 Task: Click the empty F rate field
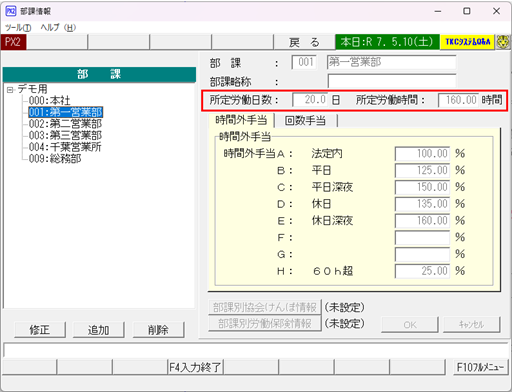tap(422, 238)
